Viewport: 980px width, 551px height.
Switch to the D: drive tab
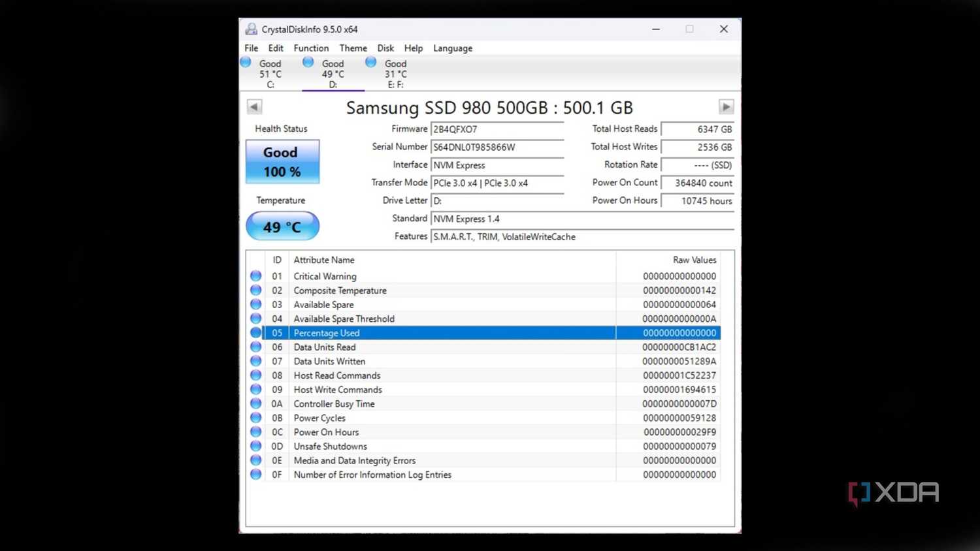[333, 74]
